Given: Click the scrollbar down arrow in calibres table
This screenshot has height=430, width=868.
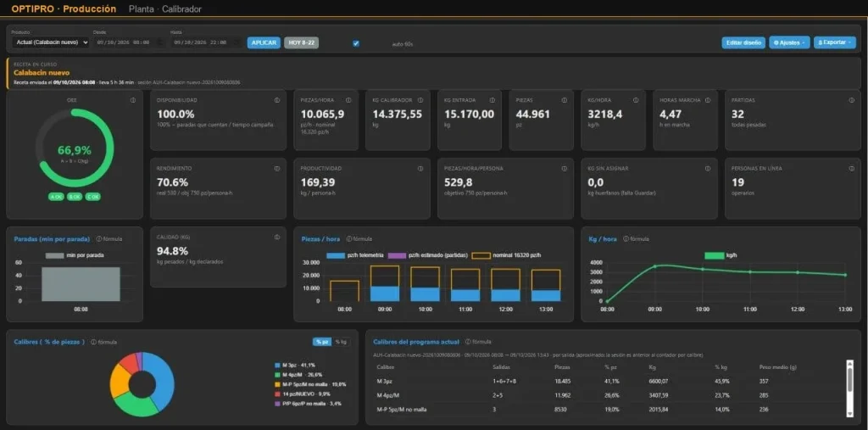Looking at the screenshot, I should 849,413.
